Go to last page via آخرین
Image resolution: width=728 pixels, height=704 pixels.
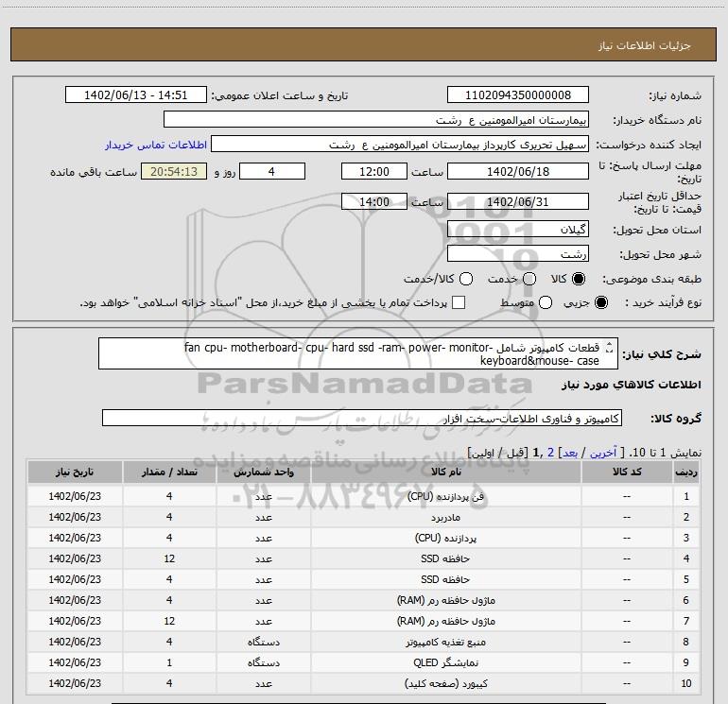603,453
